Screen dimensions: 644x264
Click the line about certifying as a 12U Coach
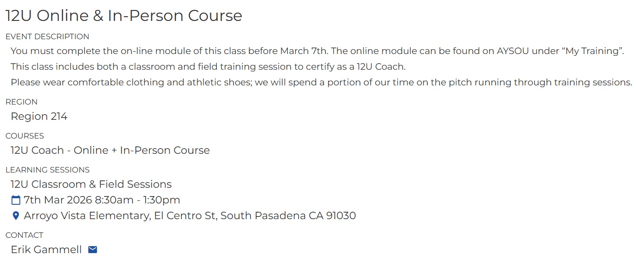pyautogui.click(x=208, y=67)
